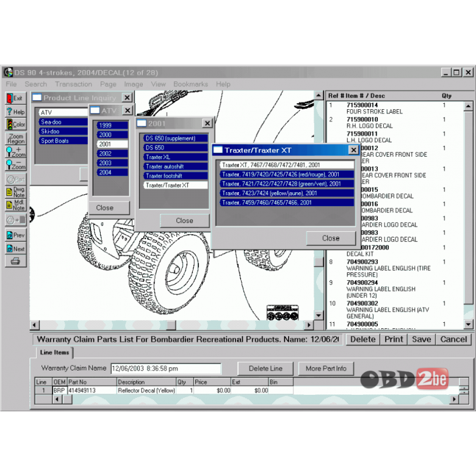The height and width of the screenshot is (476, 476).
Task: Click the Prev page button
Action: [15, 235]
